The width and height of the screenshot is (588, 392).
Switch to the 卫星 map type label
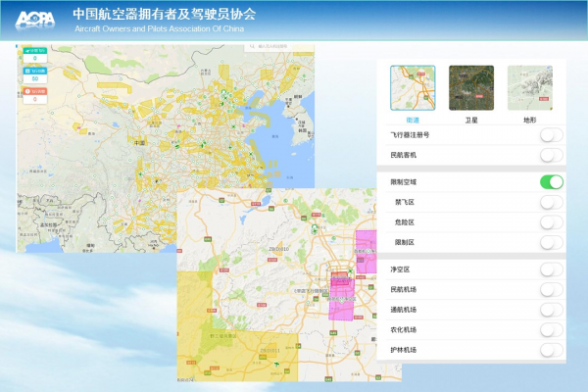[x=471, y=120]
